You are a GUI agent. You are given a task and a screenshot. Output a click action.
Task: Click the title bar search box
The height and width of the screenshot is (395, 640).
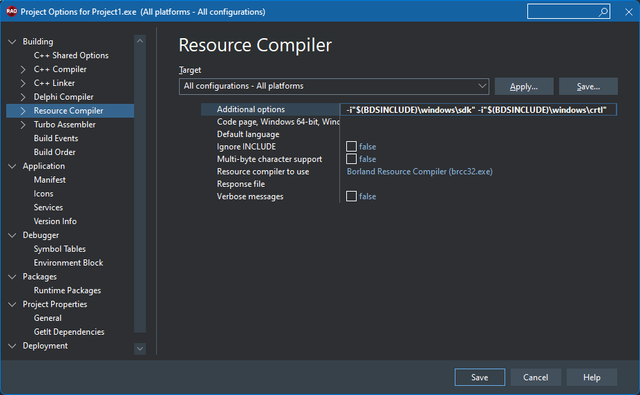[569, 12]
